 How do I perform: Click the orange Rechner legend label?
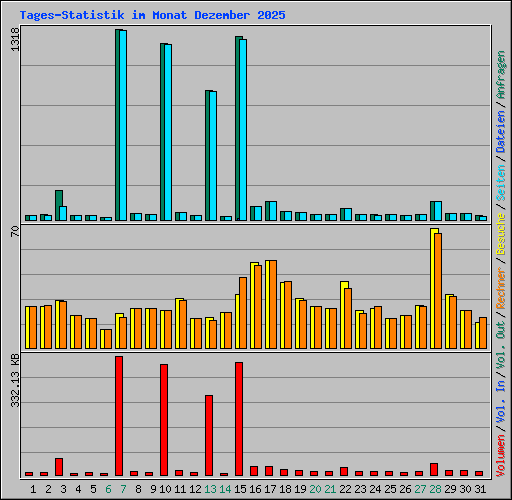click(x=501, y=288)
